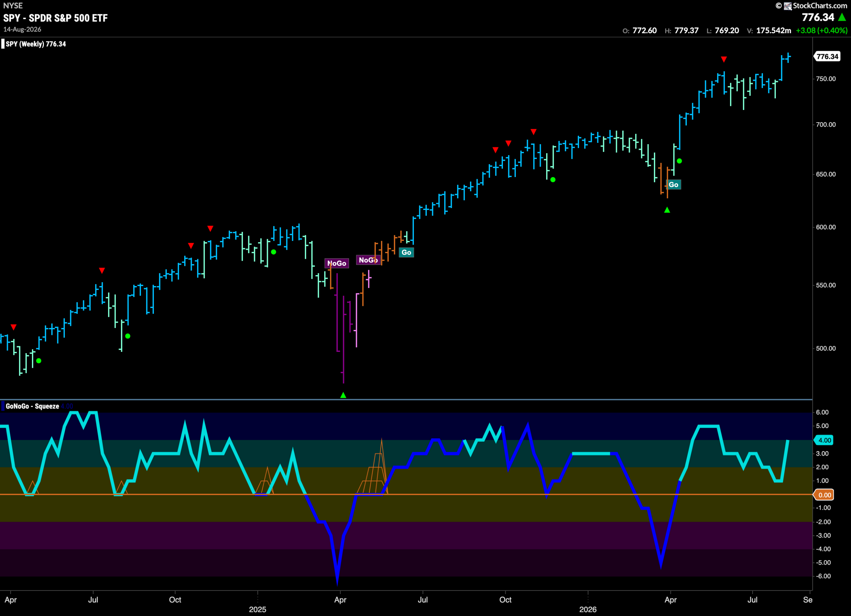This screenshot has width=851, height=616.
Task: Click the -6.00 oscillator axis label
Action: pos(823,576)
